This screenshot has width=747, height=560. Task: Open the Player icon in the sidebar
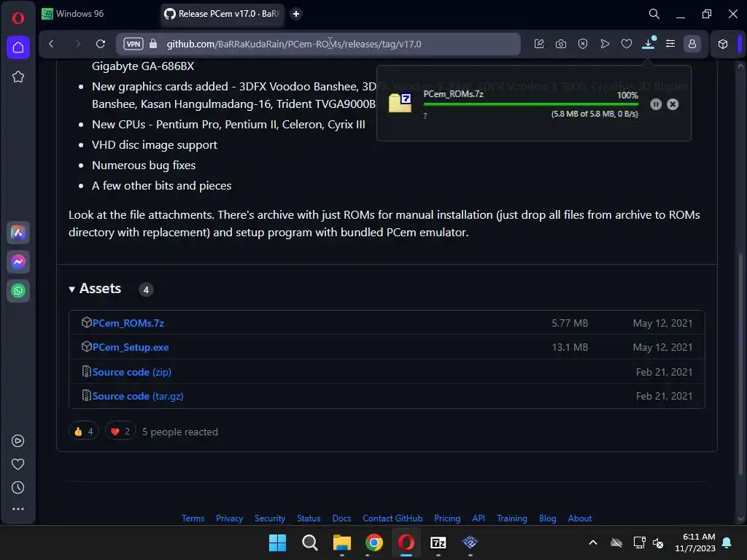coord(18,441)
